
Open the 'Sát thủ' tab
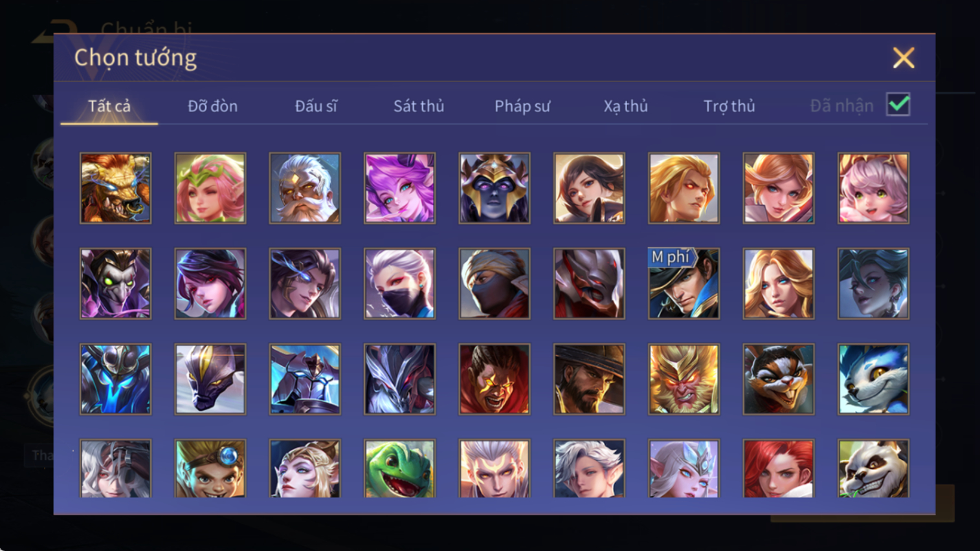(x=419, y=106)
